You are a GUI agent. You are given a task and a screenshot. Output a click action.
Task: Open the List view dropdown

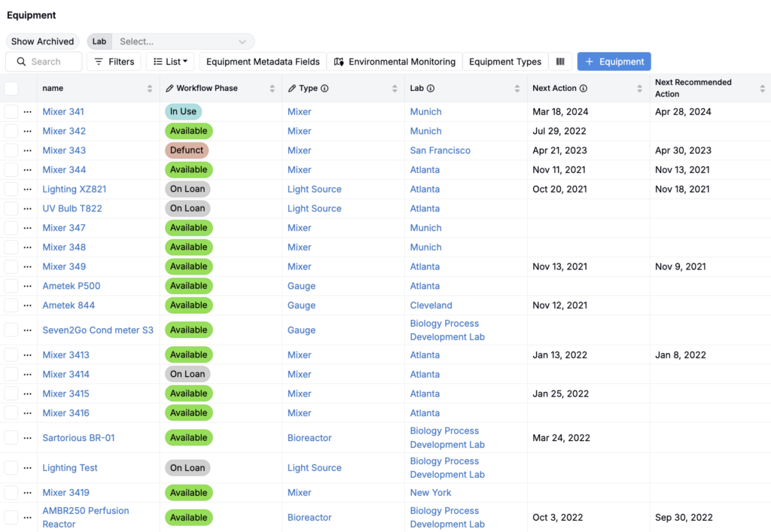click(170, 62)
